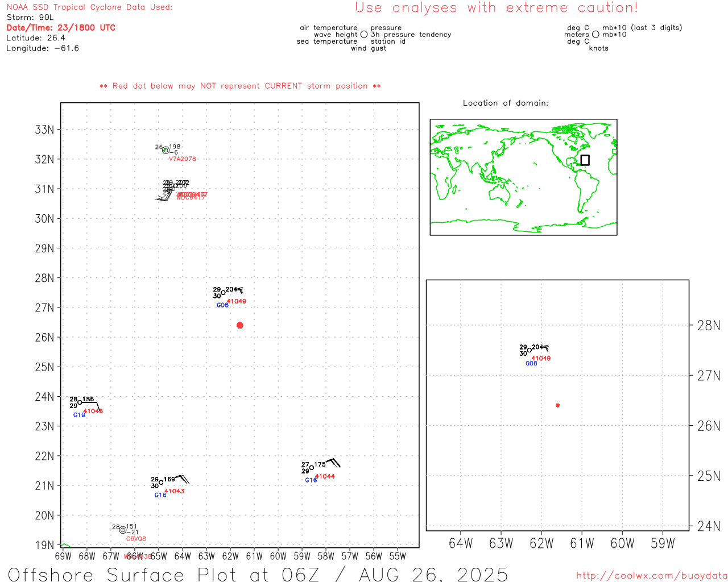
Task: Click the '3h pressure tendency' legend label
Action: pos(411,35)
